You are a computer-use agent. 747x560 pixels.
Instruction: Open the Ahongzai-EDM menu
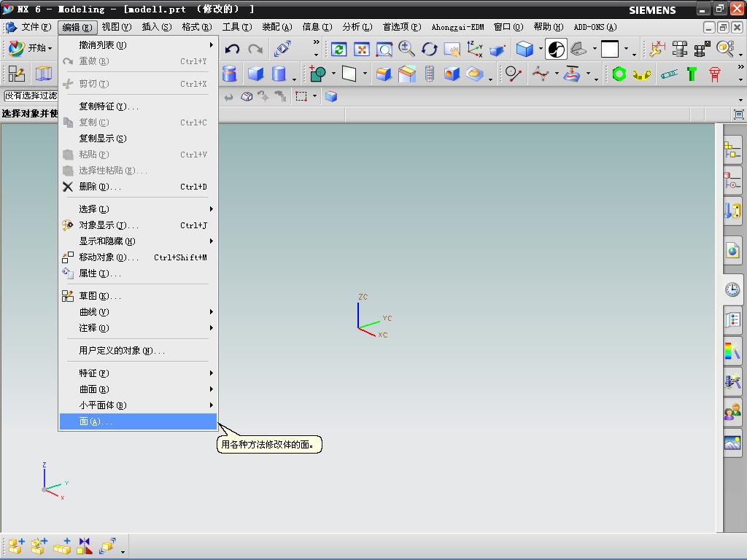pos(457,27)
